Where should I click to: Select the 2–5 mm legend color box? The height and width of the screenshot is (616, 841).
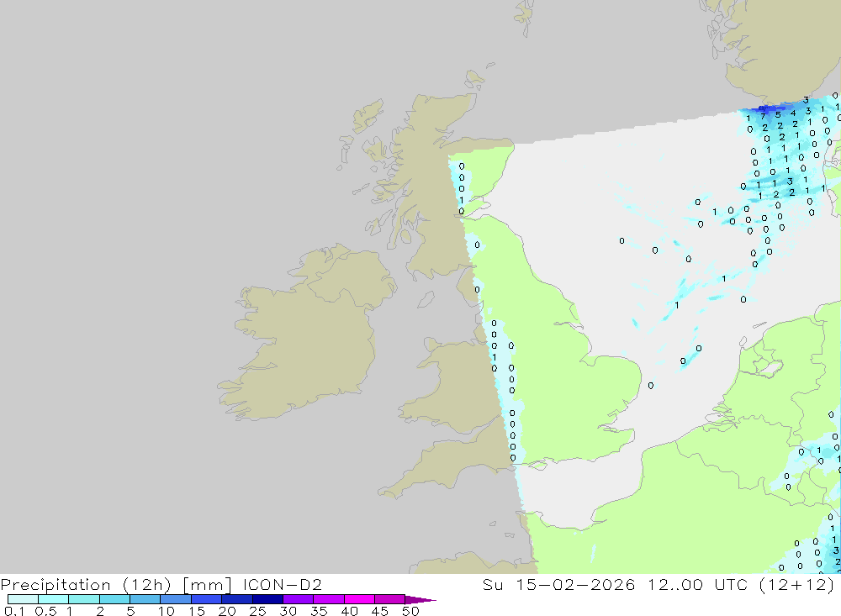[x=114, y=599]
